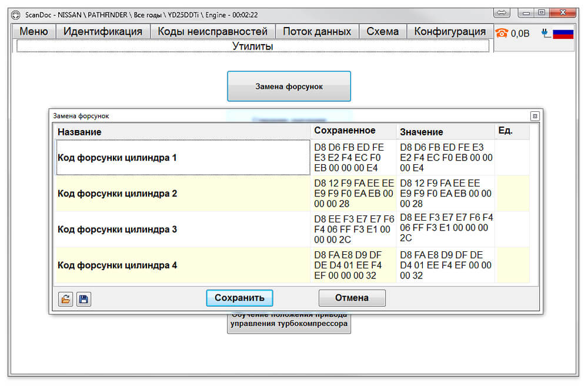This screenshot has width=588, height=389.
Task: Select the Утилиты tab
Action: 253,46
